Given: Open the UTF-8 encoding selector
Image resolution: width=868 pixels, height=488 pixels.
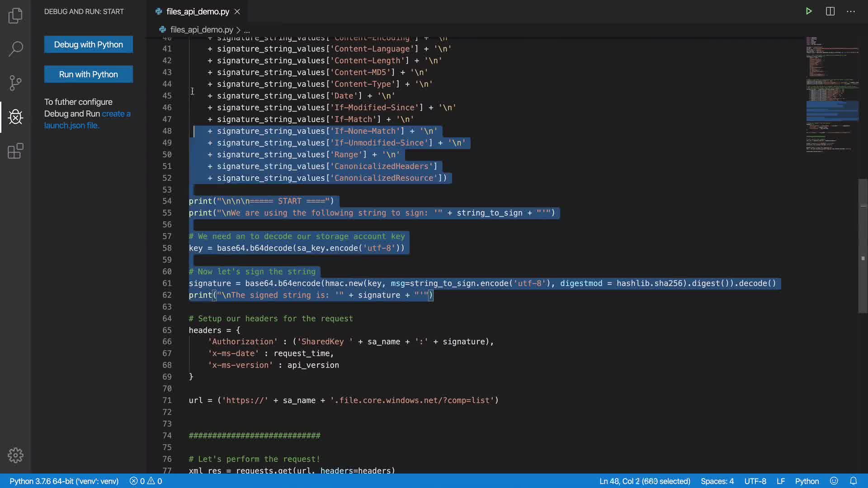Looking at the screenshot, I should coord(755,481).
